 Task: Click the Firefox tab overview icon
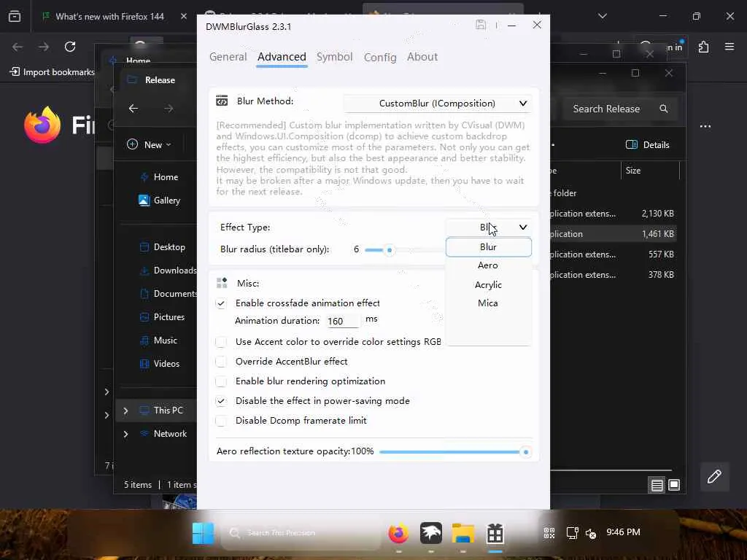pyautogui.click(x=15, y=17)
